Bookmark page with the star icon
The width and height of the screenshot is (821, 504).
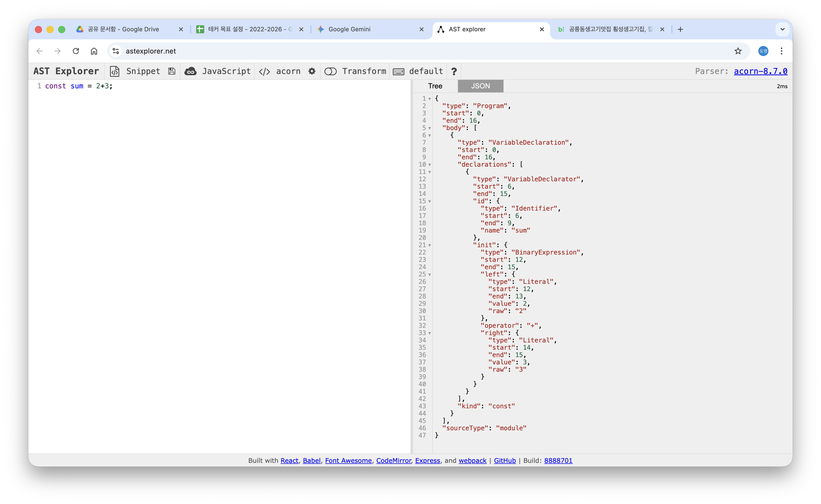(738, 51)
